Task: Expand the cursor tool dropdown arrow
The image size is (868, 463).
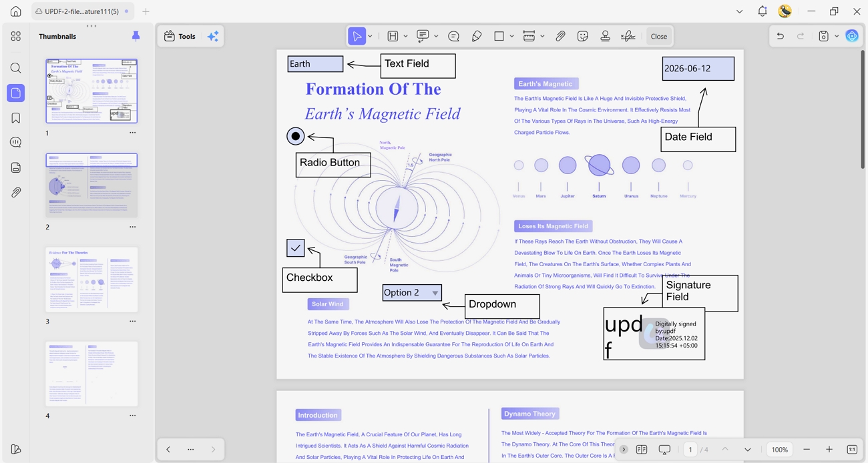Action: [370, 36]
